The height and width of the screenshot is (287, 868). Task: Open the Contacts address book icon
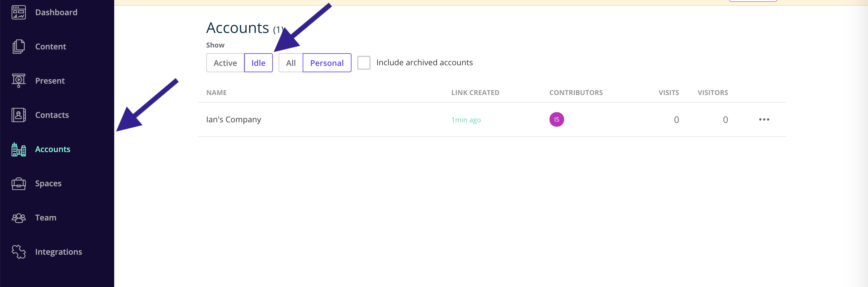(18, 115)
